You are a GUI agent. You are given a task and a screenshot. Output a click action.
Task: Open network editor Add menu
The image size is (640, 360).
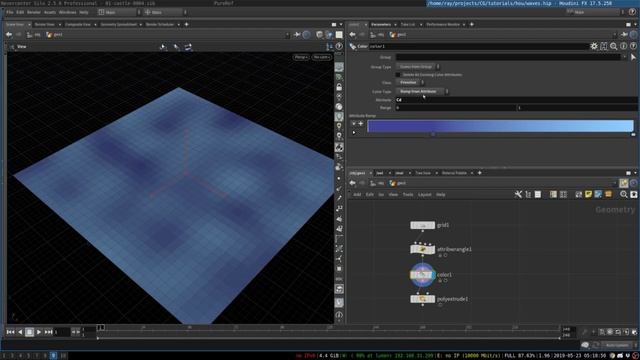pos(357,195)
